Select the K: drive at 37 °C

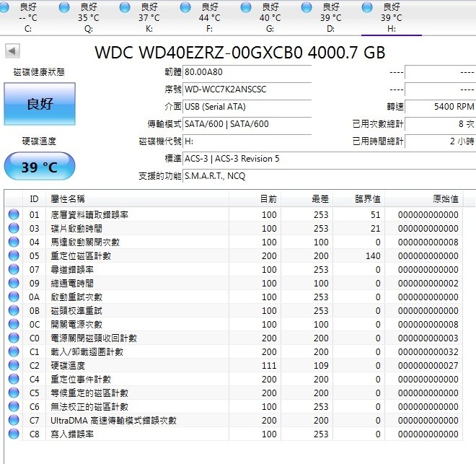(149, 17)
